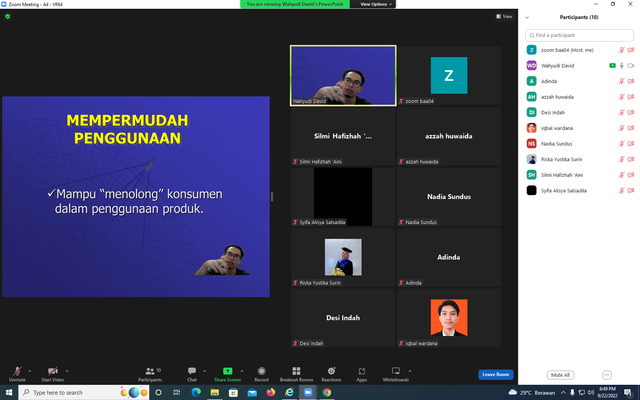
Task: Click the shared slide divider handle
Action: point(272,196)
